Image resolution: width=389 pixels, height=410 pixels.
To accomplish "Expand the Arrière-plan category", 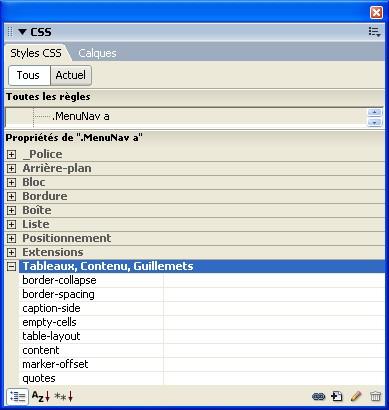I will pos(11,168).
